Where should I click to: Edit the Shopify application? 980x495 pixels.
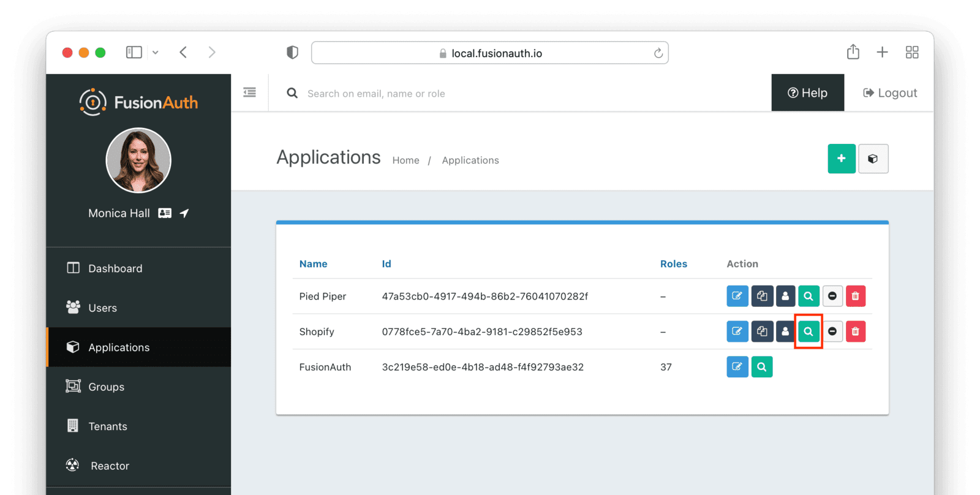[x=737, y=331]
